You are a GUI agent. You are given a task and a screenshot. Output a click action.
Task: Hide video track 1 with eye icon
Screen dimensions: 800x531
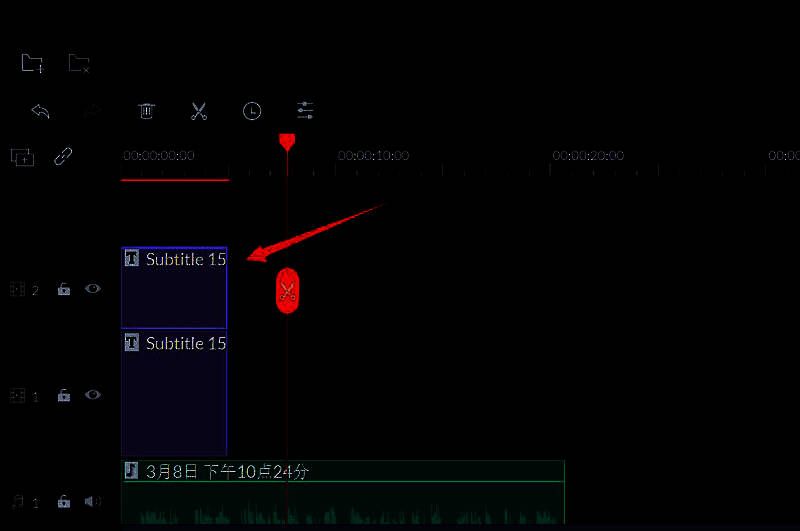tap(93, 395)
